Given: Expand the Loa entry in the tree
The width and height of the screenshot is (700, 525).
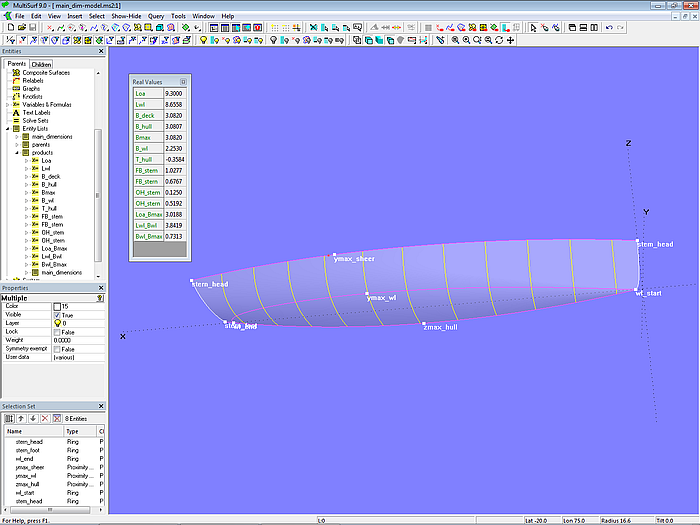Looking at the screenshot, I should coord(26,160).
